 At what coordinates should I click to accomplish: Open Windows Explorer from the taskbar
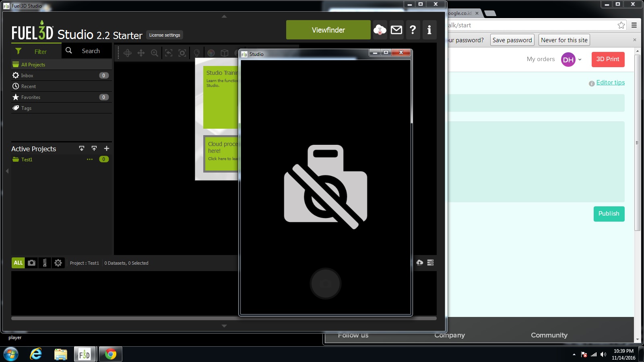click(61, 354)
